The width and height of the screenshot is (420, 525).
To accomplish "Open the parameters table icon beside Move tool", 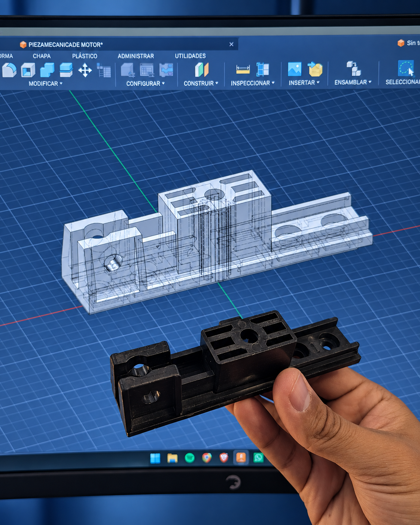I will (x=104, y=70).
